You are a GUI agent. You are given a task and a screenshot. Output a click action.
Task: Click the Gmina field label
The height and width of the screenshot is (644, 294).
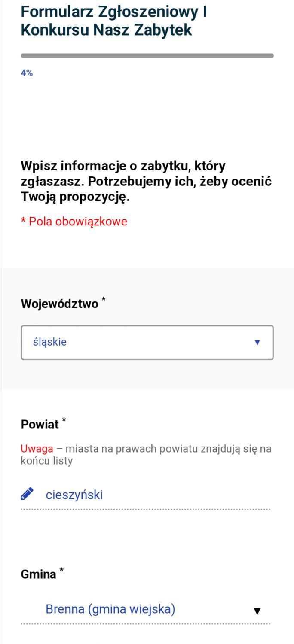39,574
